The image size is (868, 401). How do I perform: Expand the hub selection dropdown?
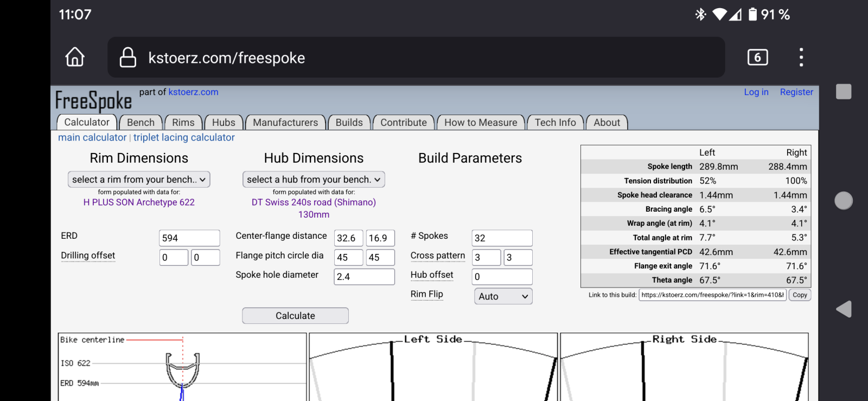point(314,180)
